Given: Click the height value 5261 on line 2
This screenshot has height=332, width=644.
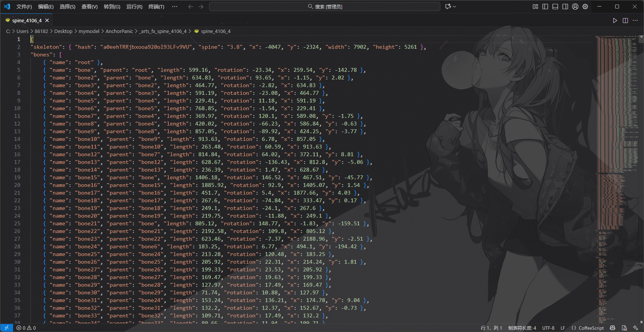Looking at the screenshot, I should tap(410, 47).
